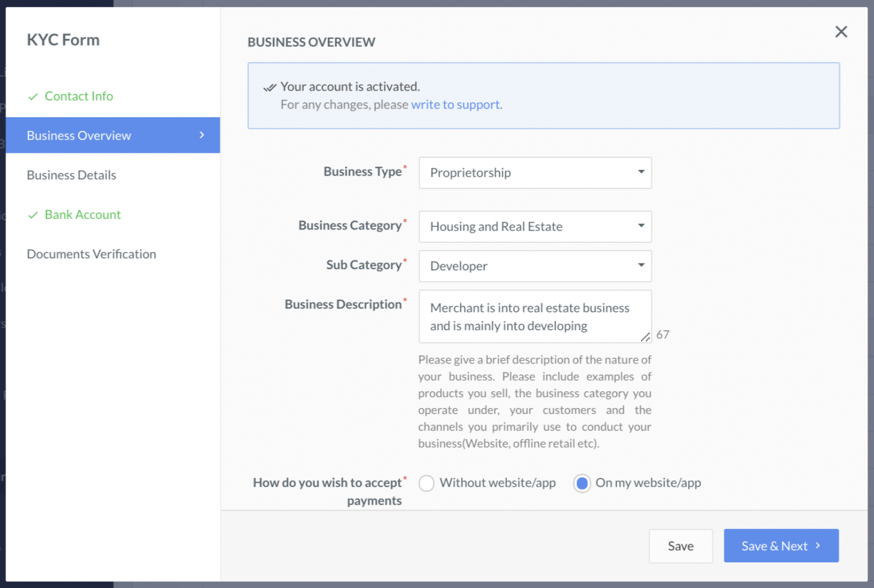Click the character count 67
874x588 pixels.
(x=663, y=335)
